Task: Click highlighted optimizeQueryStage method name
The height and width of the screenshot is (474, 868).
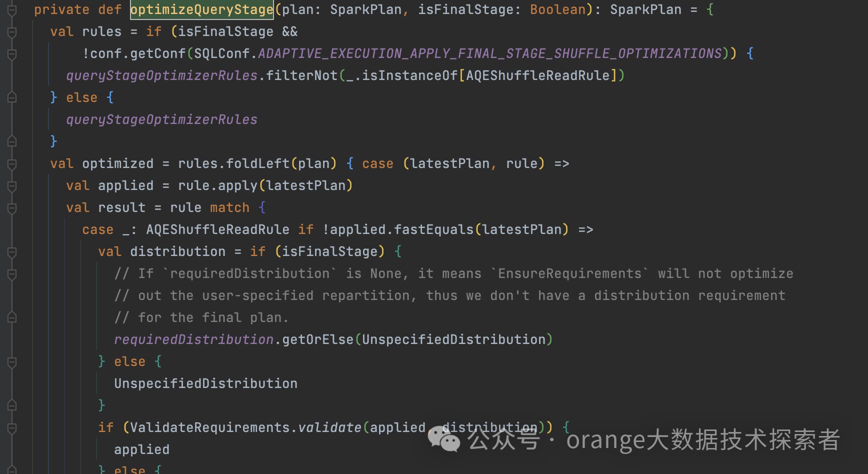Action: coord(202,9)
